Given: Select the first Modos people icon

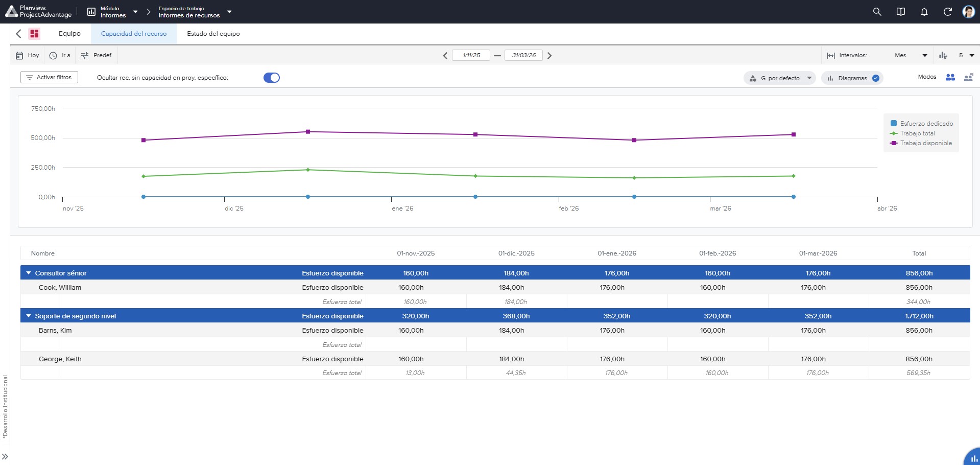Looking at the screenshot, I should point(950,77).
